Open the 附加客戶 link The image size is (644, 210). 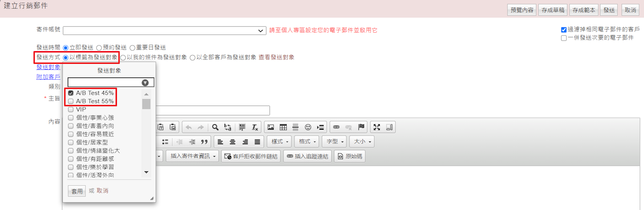coord(48,77)
